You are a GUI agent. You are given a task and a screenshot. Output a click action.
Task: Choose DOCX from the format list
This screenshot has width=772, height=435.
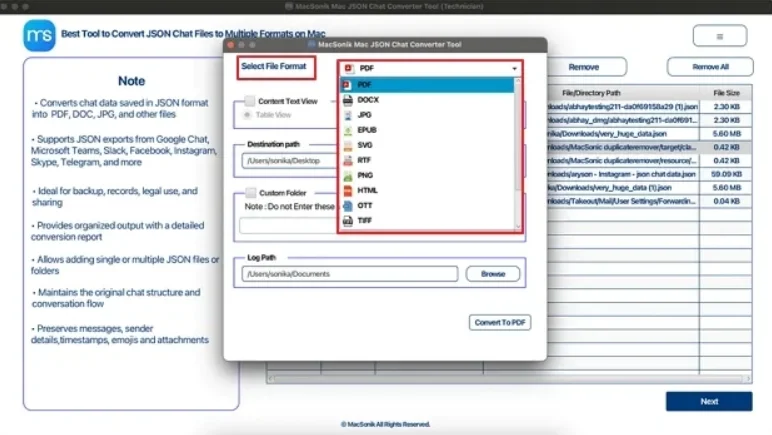pos(427,100)
